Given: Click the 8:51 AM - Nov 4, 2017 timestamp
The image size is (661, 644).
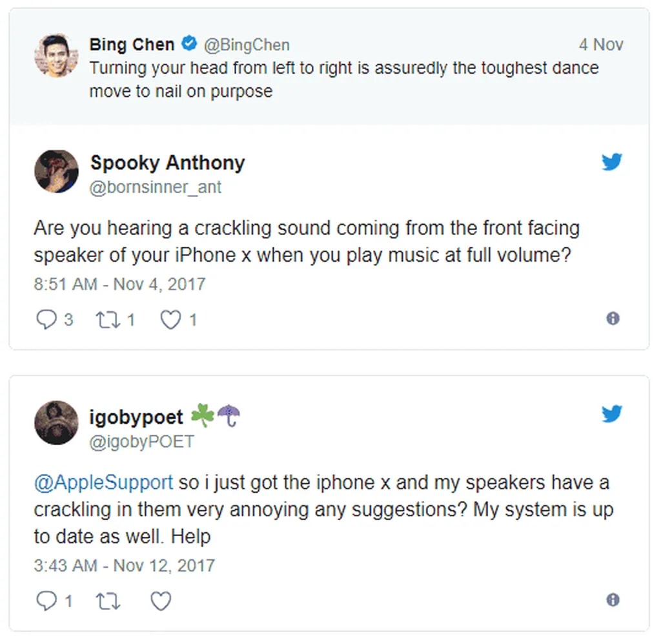Looking at the screenshot, I should pos(119,284).
